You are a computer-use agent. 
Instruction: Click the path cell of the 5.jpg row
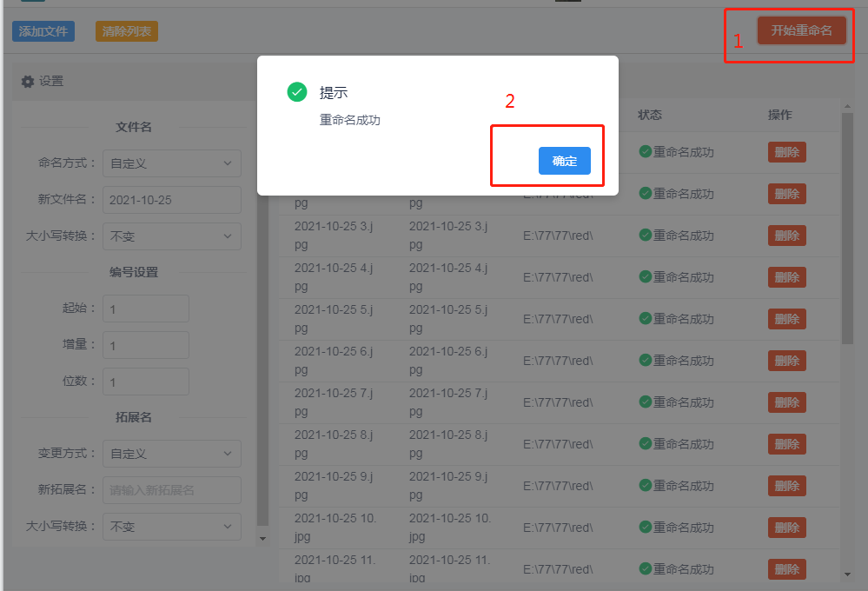[558, 319]
